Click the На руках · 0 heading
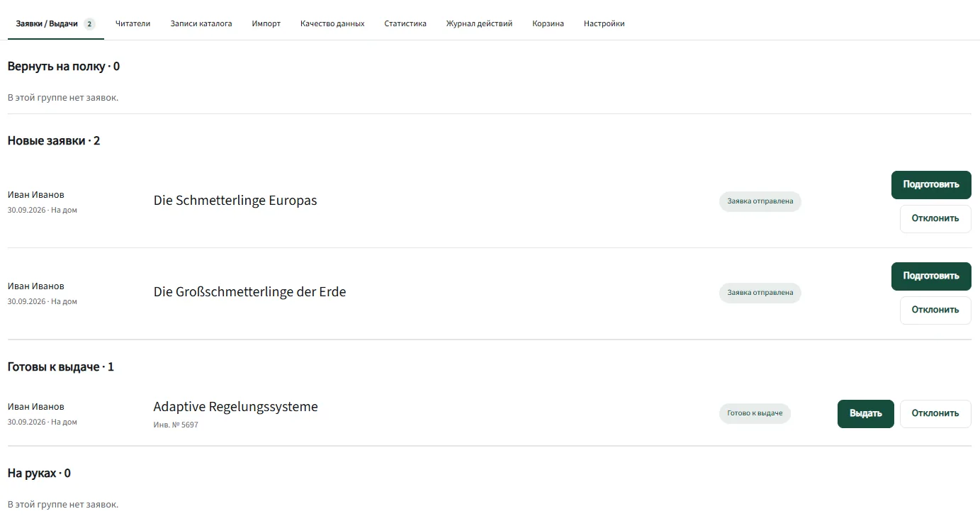The image size is (980, 521). tap(39, 474)
